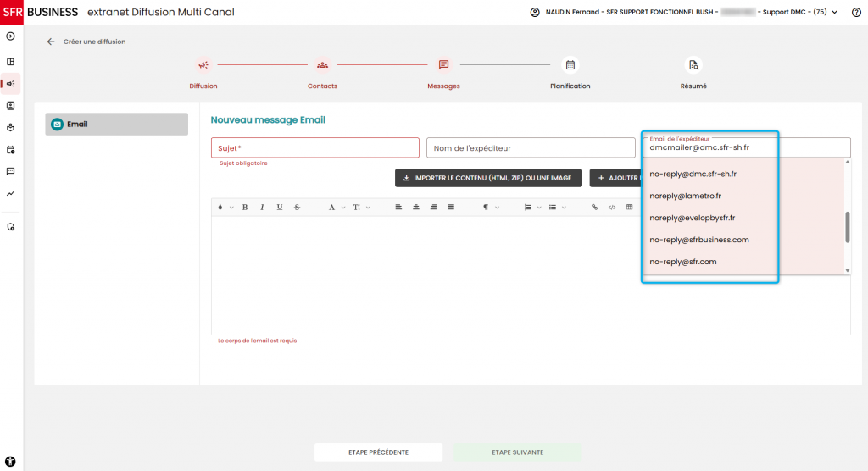Open the megaphone diffusion icon in sidebar
This screenshot has width=868, height=471.
point(10,84)
